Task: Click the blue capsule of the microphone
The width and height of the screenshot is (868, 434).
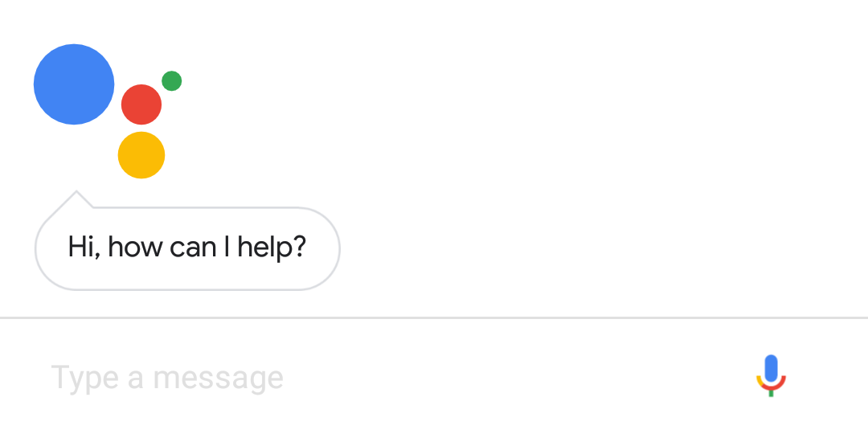Action: coord(772,368)
